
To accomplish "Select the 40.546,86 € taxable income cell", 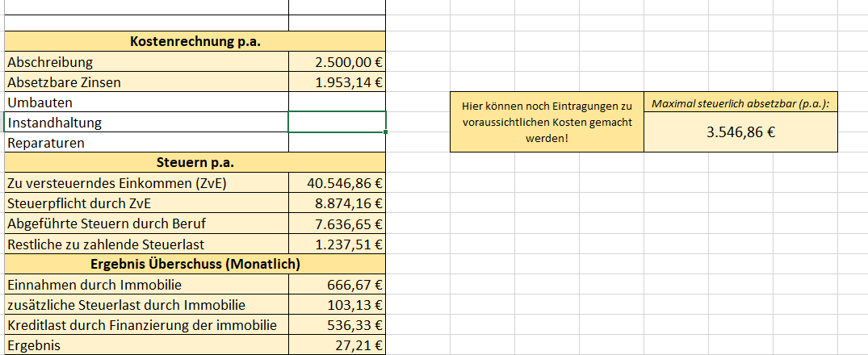I will pyautogui.click(x=337, y=183).
